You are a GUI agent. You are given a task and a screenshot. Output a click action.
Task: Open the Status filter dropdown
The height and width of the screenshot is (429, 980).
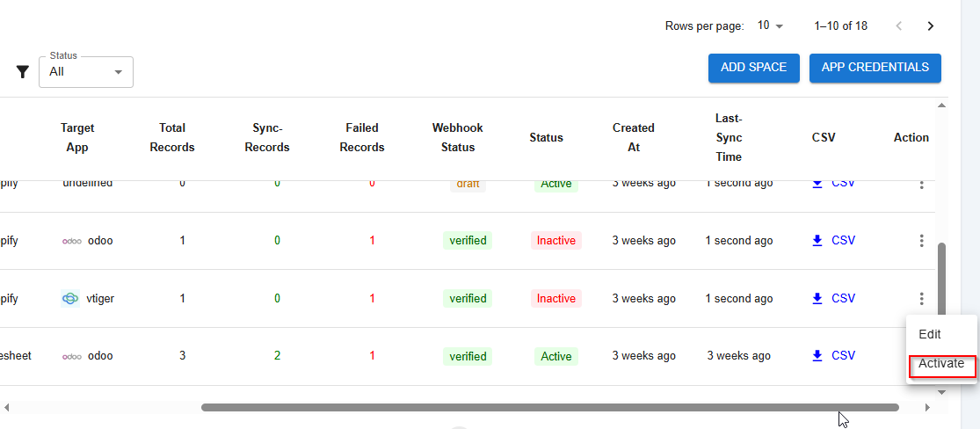point(85,72)
